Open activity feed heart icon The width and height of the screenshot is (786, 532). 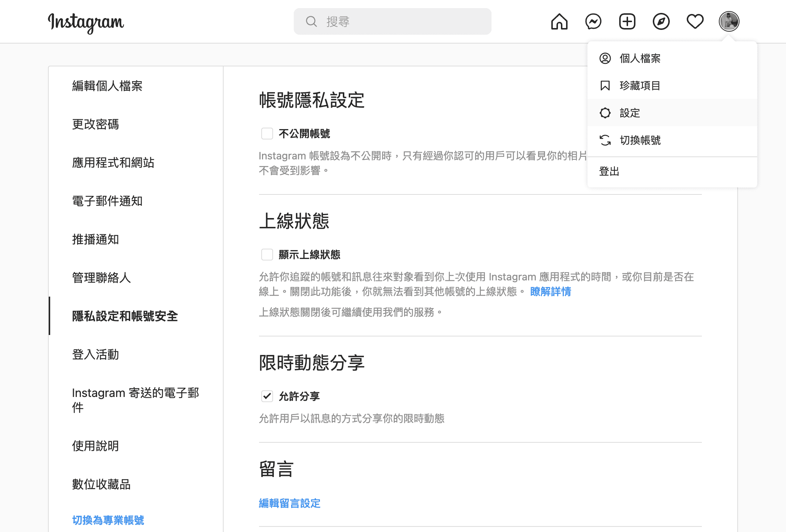pos(695,21)
